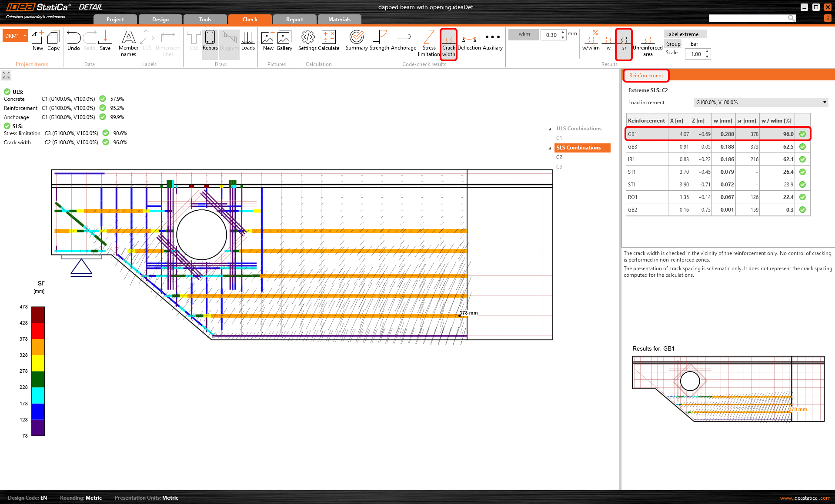This screenshot has width=835, height=504.
Task: Collapse the ULS Combinations tree group
Action: [x=550, y=129]
